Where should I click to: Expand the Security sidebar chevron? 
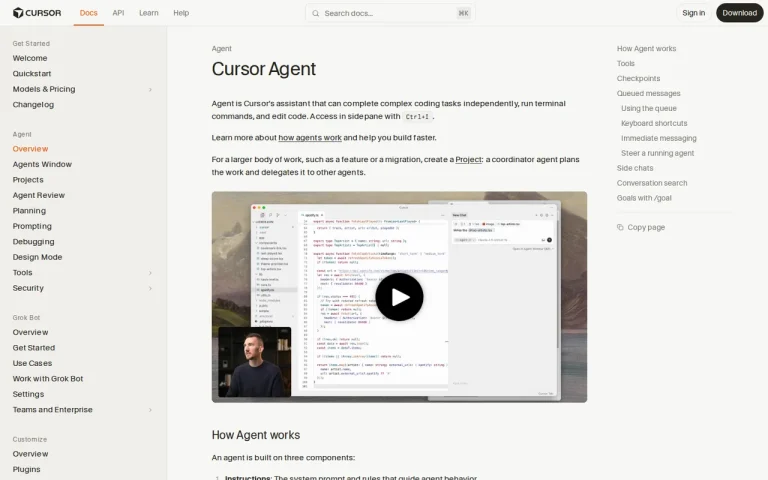click(150, 288)
